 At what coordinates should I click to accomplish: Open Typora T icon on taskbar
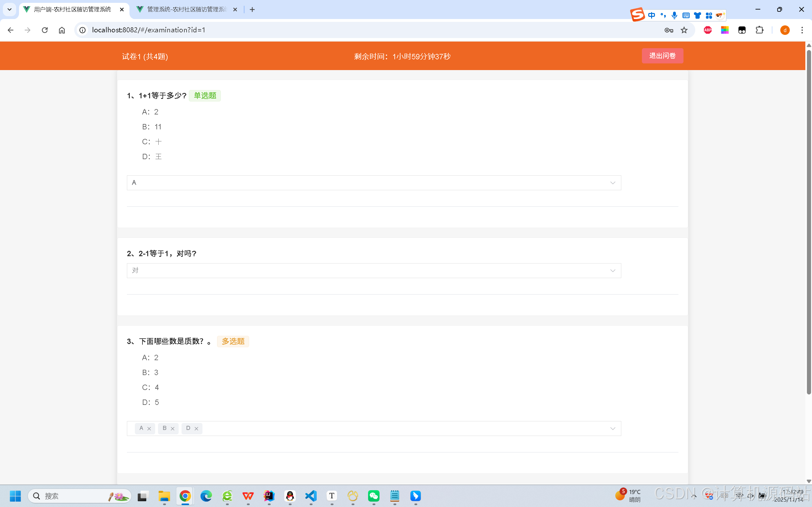[332, 496]
